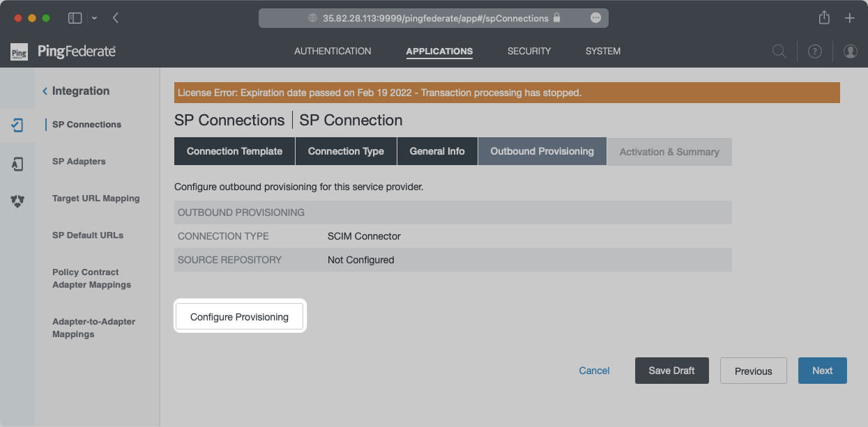Screen dimensions: 868x427
Task: Open page options ellipsis in address bar
Action: tap(595, 18)
